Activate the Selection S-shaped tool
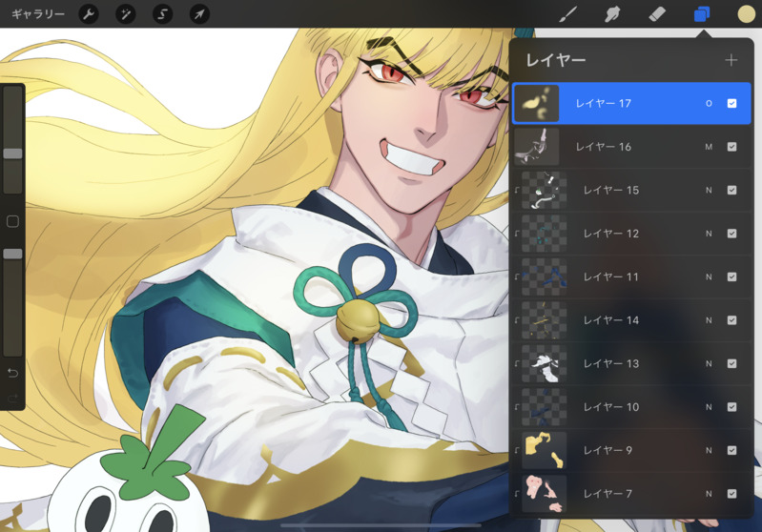762x532 pixels. pos(162,14)
